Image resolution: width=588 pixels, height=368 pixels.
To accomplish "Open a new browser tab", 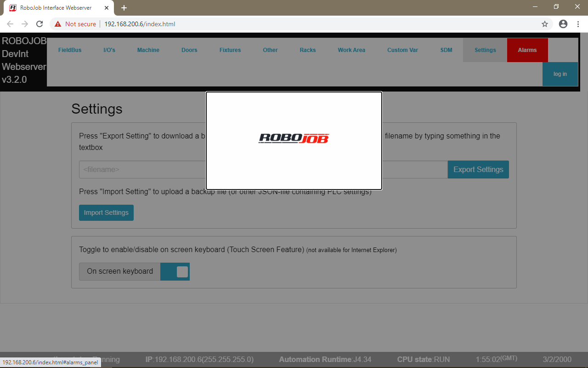I will pos(124,8).
